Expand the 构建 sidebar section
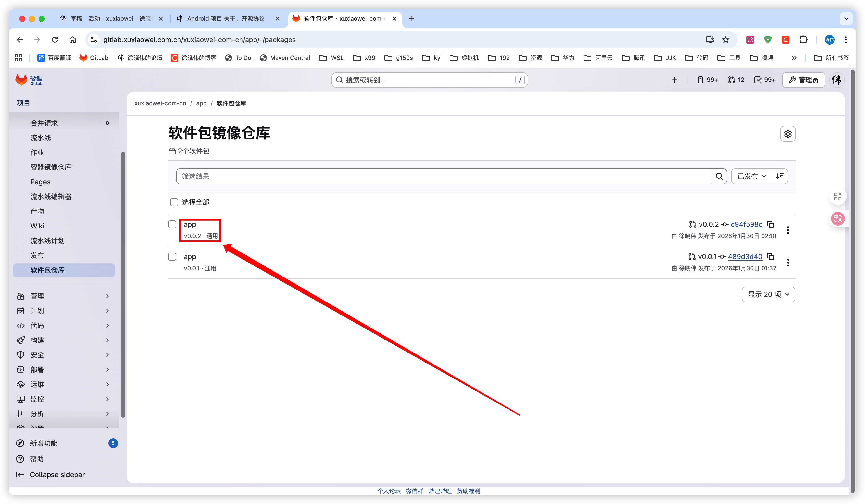Screen dimensions: 865x504 click(x=64, y=340)
